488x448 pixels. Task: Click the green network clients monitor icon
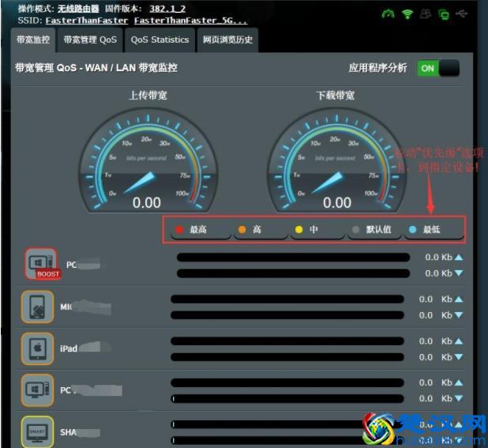pyautogui.click(x=444, y=14)
